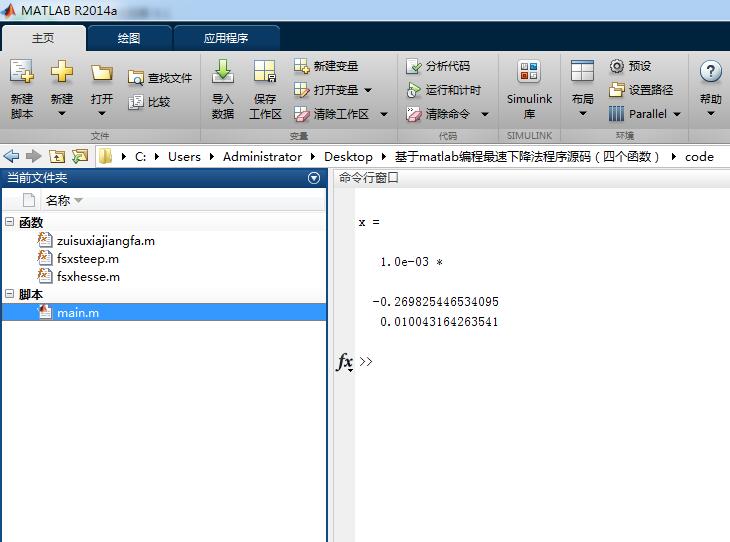Switch to the Apps (应用程序) tab
The image size is (730, 542).
pyautogui.click(x=226, y=38)
